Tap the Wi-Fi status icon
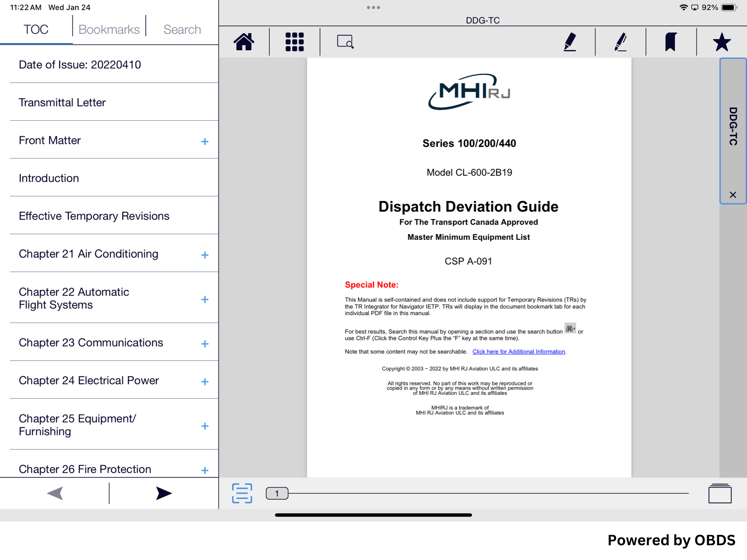This screenshot has width=747, height=560. coord(684,7)
